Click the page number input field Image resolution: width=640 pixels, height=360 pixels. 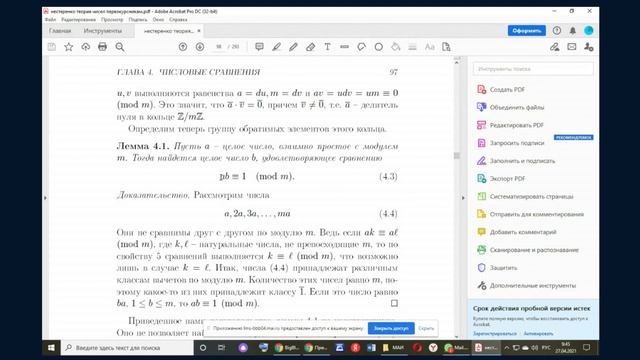pyautogui.click(x=219, y=47)
